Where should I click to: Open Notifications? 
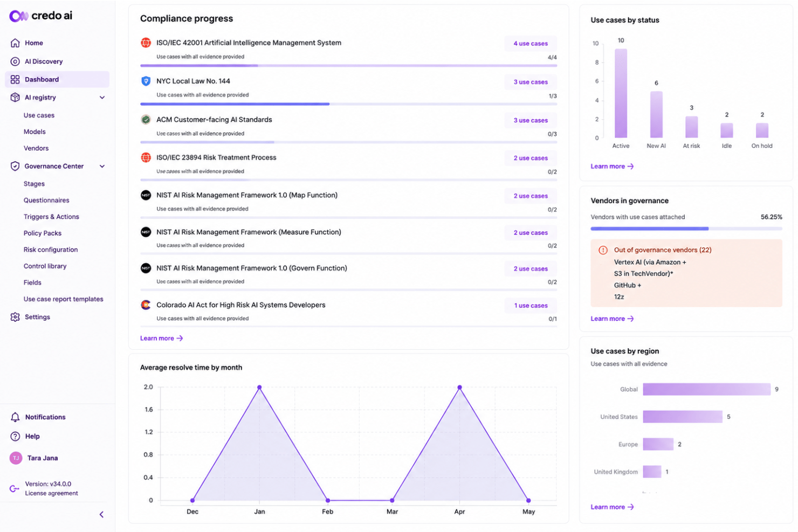[45, 417]
